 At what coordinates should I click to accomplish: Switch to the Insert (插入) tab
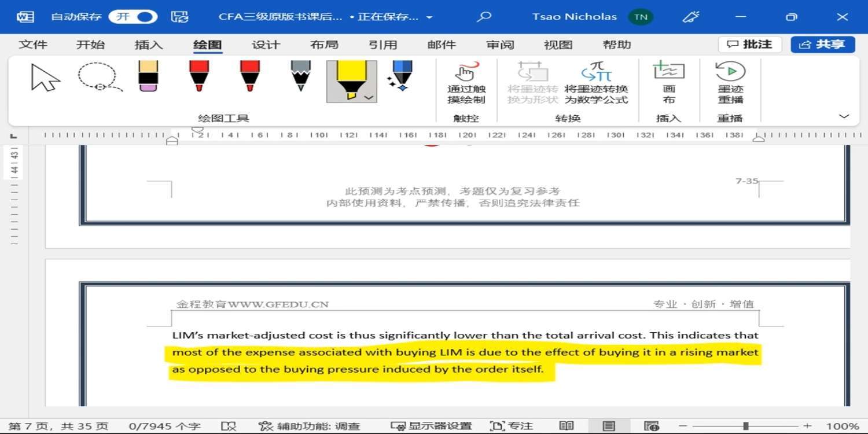tap(149, 45)
